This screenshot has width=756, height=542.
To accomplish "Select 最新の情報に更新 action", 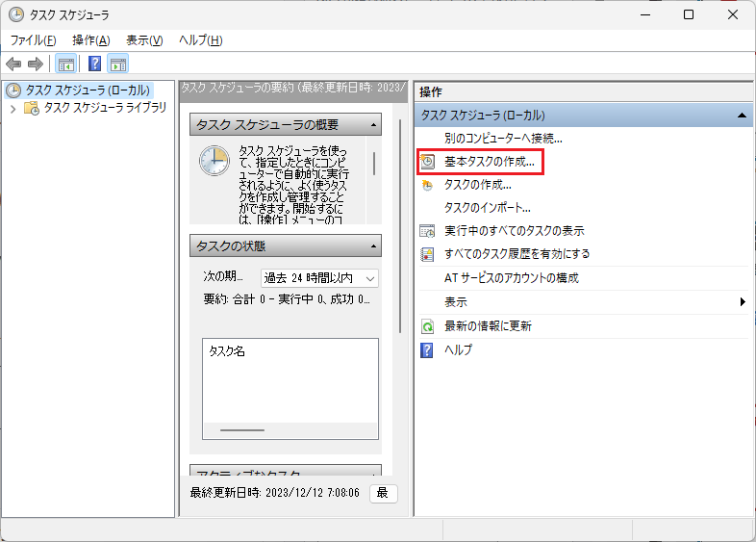I will (x=488, y=326).
